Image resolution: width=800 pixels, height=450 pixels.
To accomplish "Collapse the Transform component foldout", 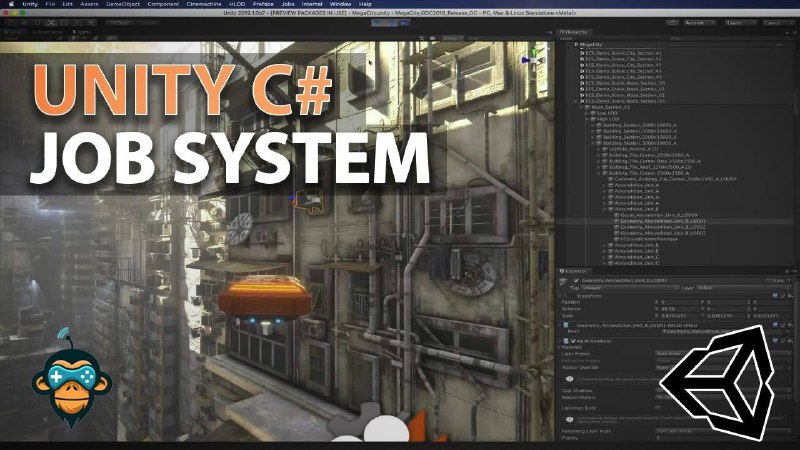I will [x=561, y=296].
